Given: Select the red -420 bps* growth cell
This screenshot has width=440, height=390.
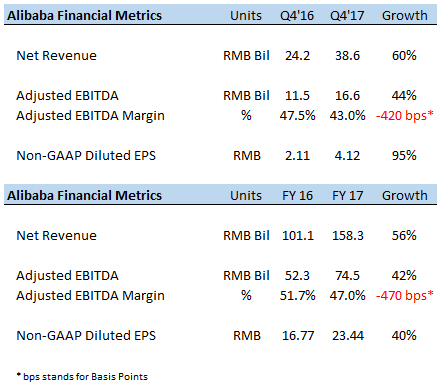Looking at the screenshot, I should coord(405,116).
